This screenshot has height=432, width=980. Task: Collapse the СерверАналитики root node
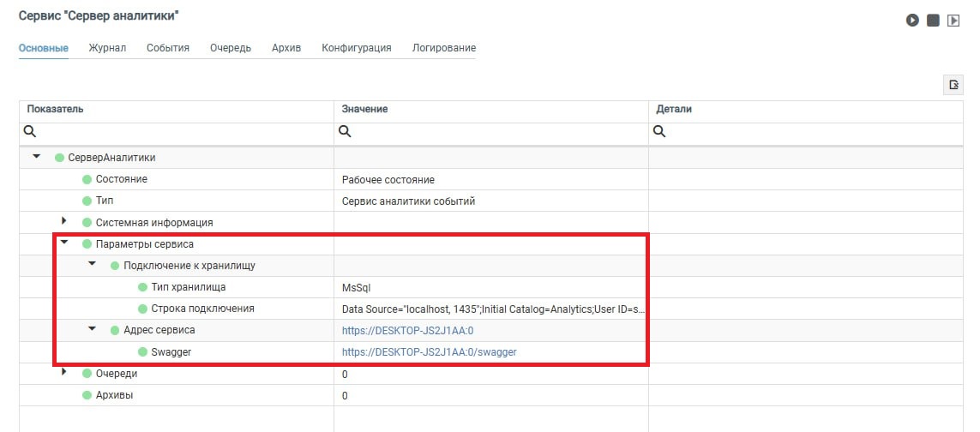pos(36,157)
